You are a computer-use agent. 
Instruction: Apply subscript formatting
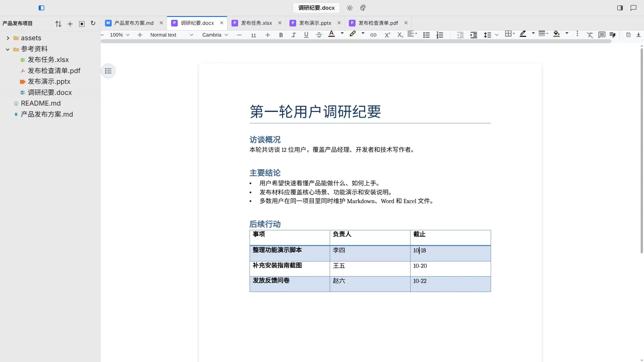click(400, 35)
